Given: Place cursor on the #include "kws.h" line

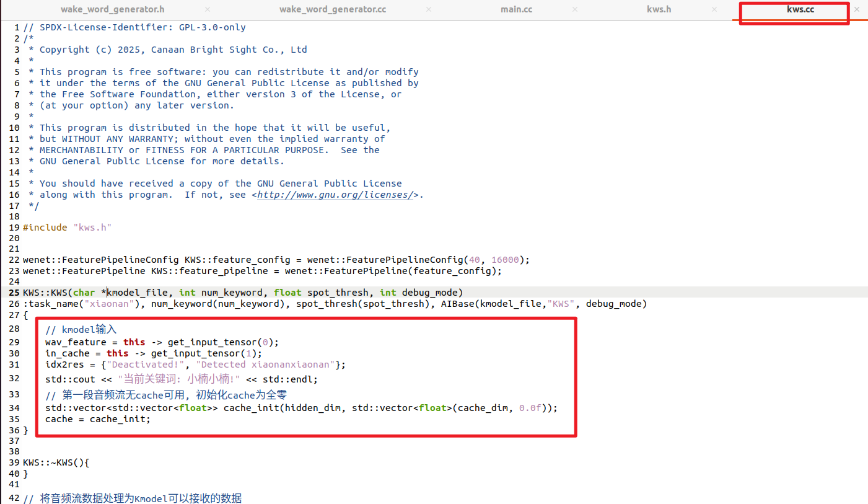Looking at the screenshot, I should pos(67,228).
